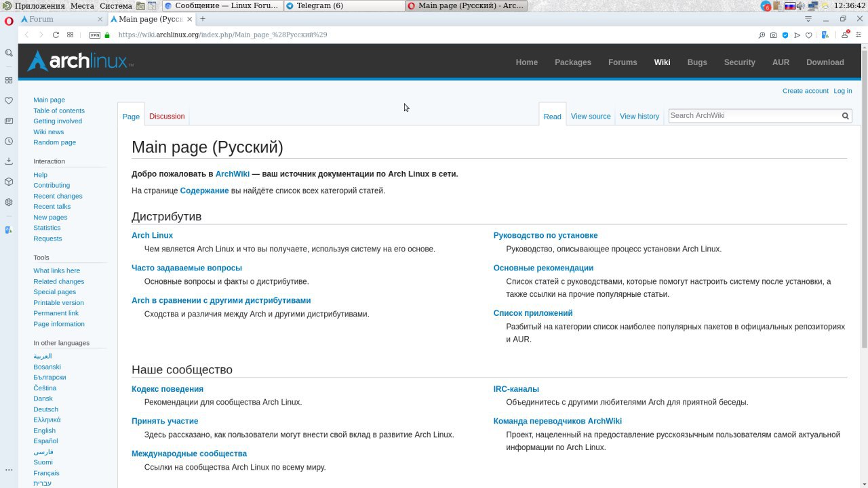Click the browser address bar URL

(x=222, y=35)
